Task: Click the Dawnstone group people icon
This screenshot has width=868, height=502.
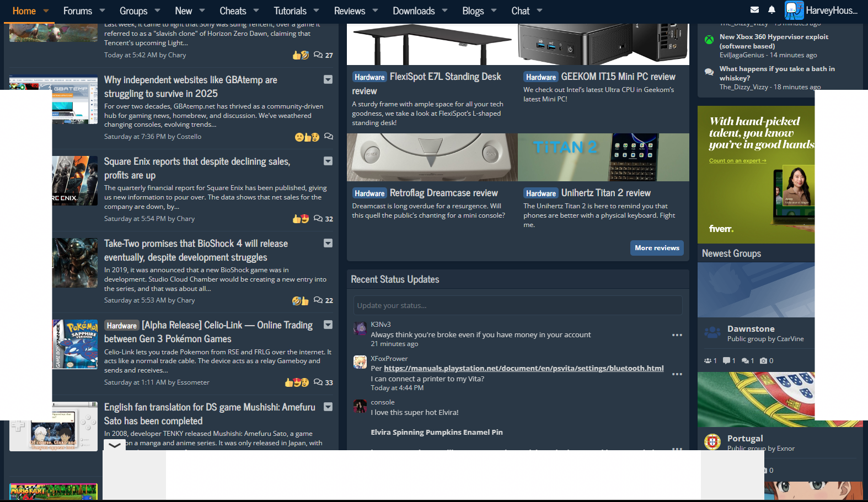Action: point(712,333)
